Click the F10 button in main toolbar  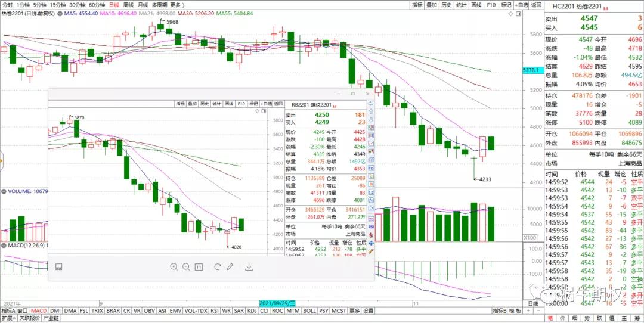pyautogui.click(x=491, y=5)
